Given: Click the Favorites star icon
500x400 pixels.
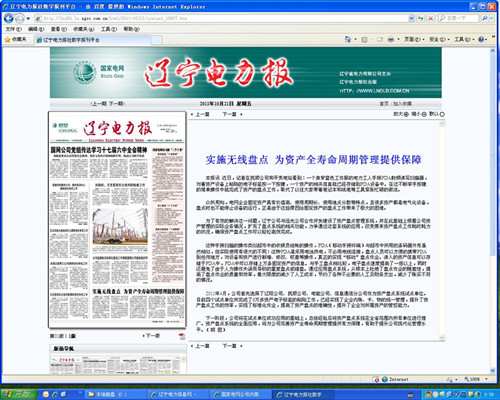Looking at the screenshot, I should 7,40.
